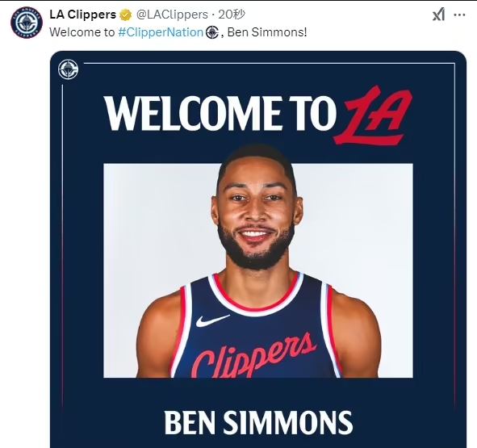Click the red LA script logo
The image size is (477, 448).
click(x=374, y=115)
